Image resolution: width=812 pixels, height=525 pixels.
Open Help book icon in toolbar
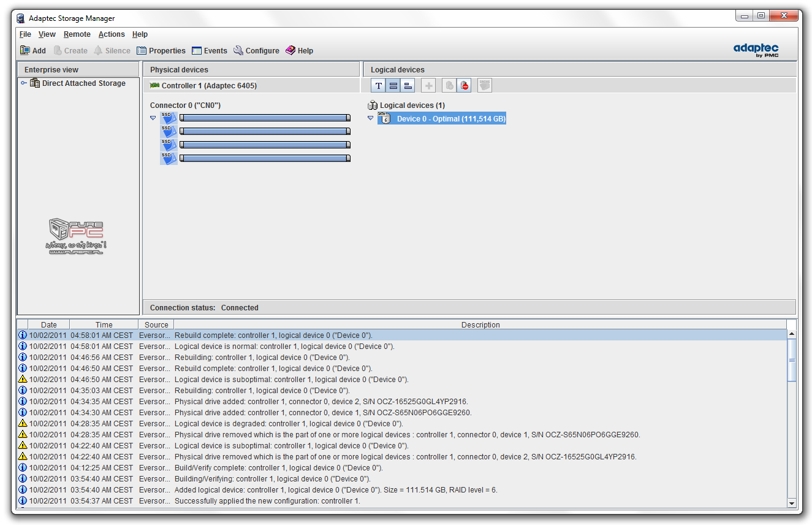[x=290, y=51]
